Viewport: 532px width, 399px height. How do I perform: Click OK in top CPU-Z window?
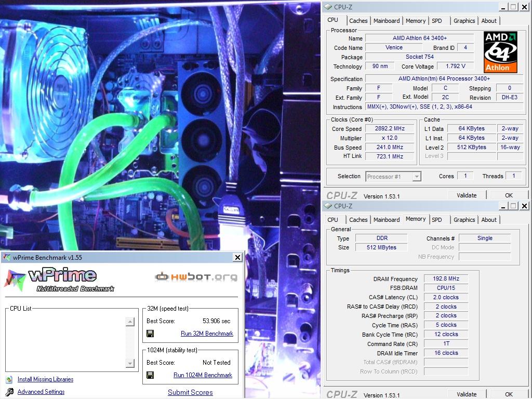pos(509,195)
